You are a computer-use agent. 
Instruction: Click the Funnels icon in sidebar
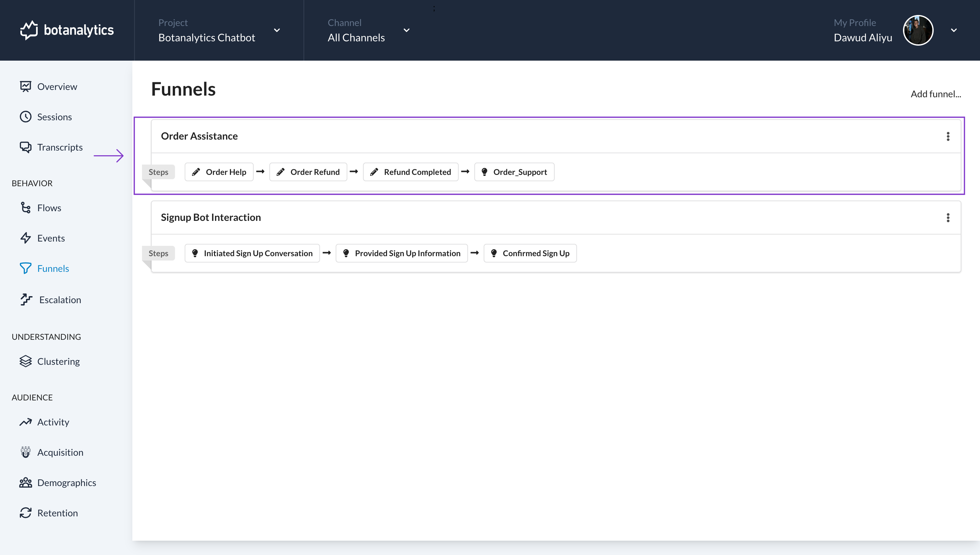pyautogui.click(x=26, y=269)
